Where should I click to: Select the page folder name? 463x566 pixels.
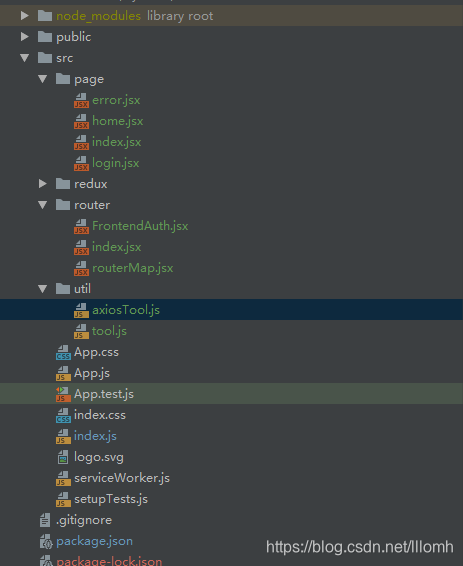[x=89, y=79]
